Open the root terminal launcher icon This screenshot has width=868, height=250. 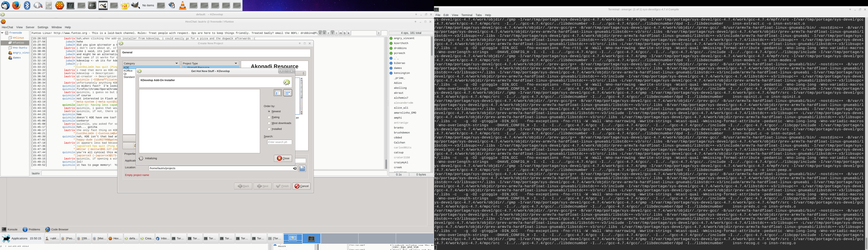92,5
